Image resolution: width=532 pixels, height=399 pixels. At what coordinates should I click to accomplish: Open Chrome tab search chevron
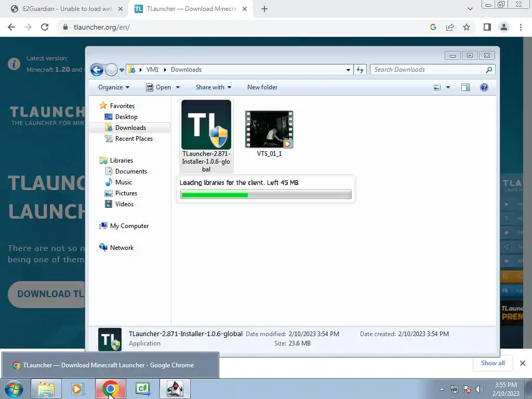(x=470, y=9)
